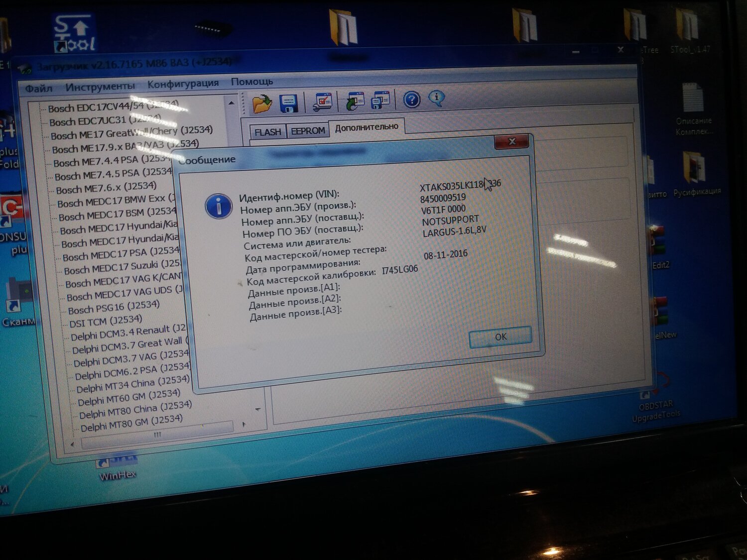The width and height of the screenshot is (747, 560).
Task: Select Bosch EDC17CV44/54 in the module tree
Action: tap(113, 107)
